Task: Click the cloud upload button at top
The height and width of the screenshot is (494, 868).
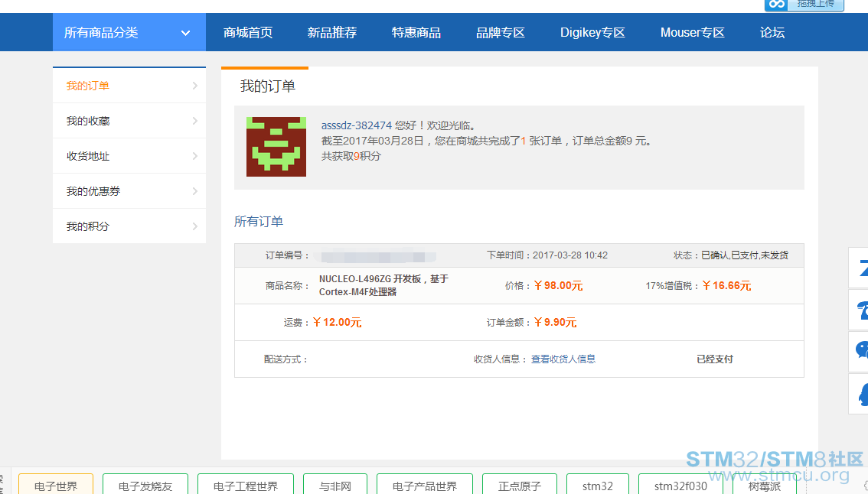Action: click(804, 5)
